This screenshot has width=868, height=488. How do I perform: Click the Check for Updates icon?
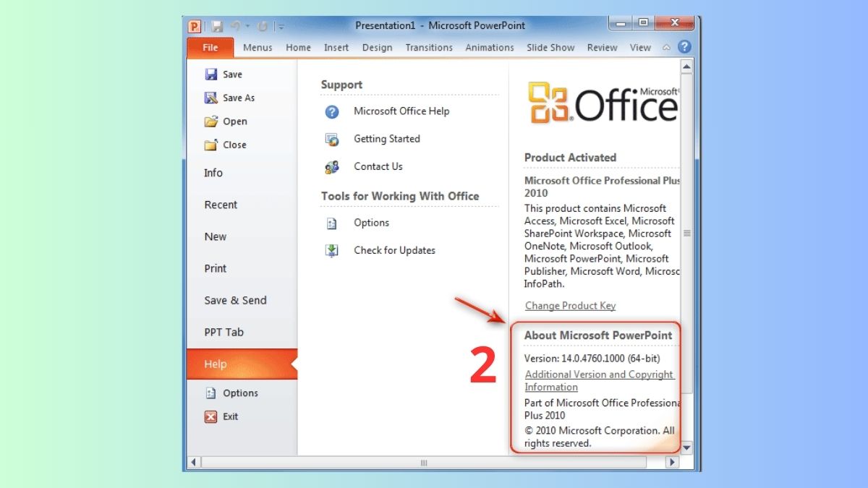pyautogui.click(x=332, y=251)
